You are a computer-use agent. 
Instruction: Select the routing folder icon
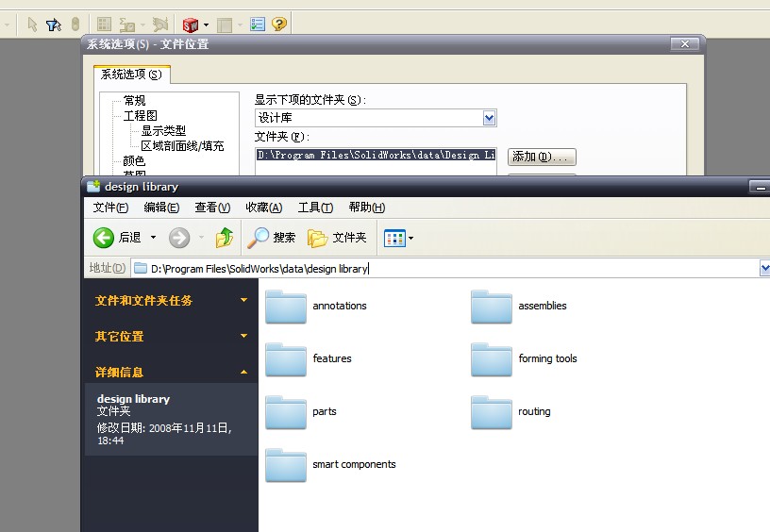click(492, 413)
